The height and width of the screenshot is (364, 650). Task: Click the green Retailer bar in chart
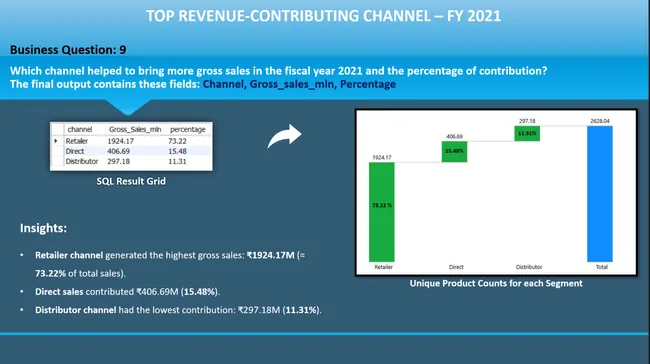[x=382, y=212]
